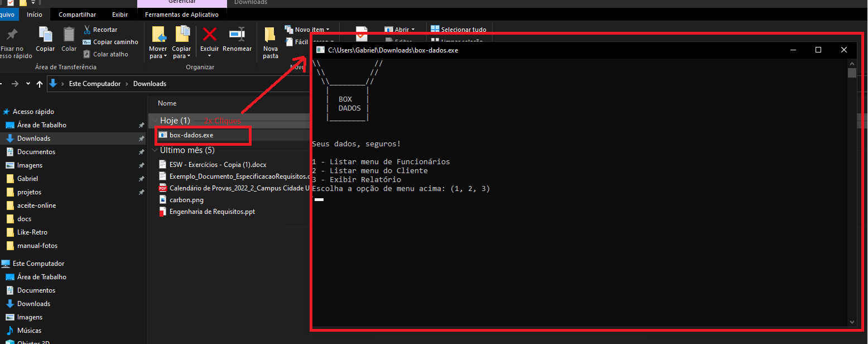Click the forward navigation arrow
The width and height of the screenshot is (868, 344).
coord(15,84)
